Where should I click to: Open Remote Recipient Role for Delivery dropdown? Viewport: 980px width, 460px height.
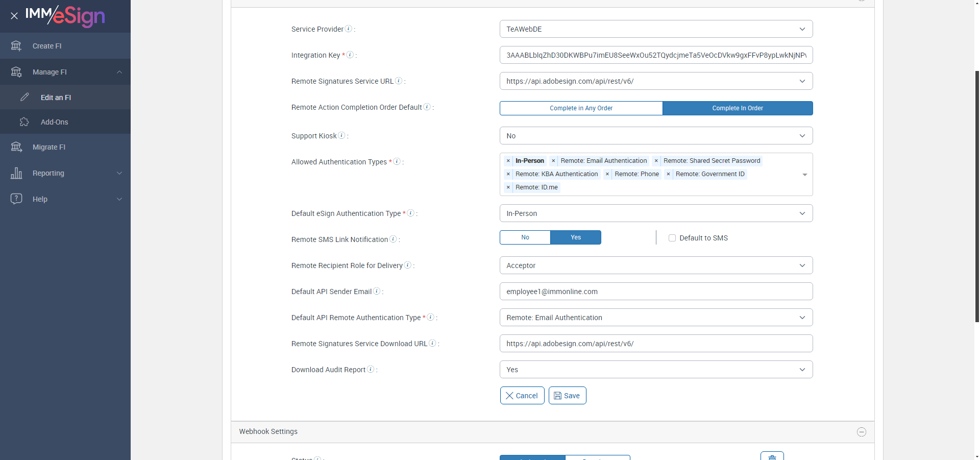point(656,265)
